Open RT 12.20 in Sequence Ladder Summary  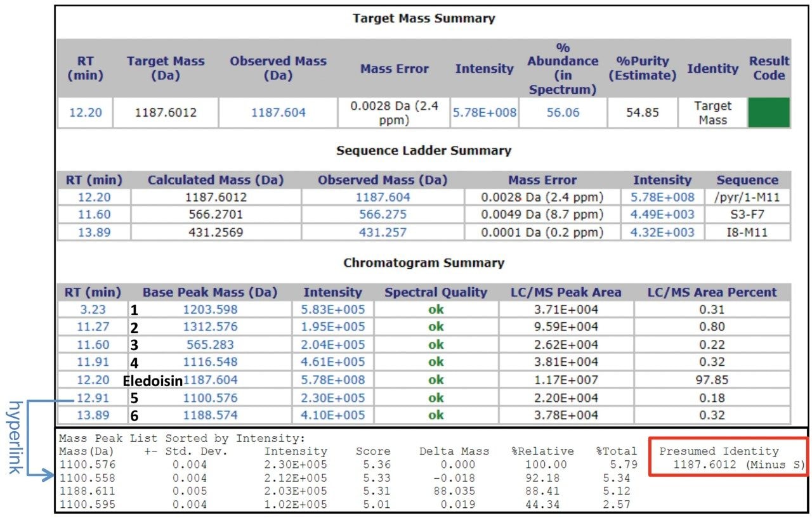point(93,197)
